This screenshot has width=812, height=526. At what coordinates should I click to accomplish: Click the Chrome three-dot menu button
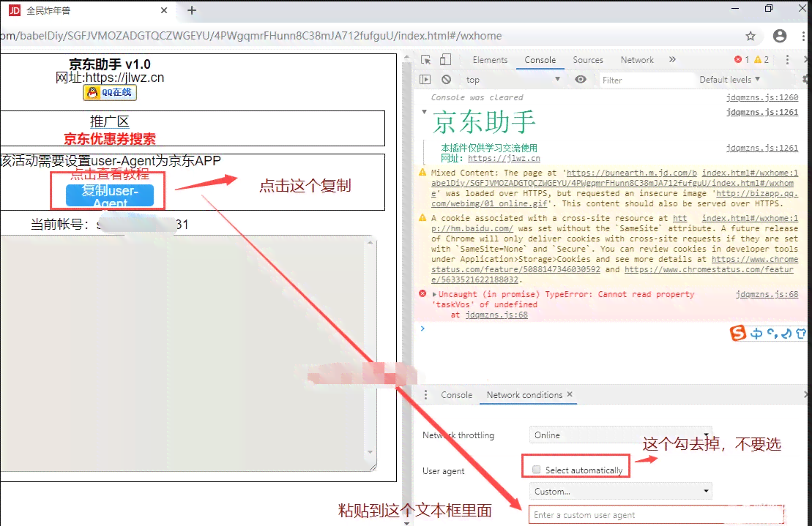click(803, 36)
